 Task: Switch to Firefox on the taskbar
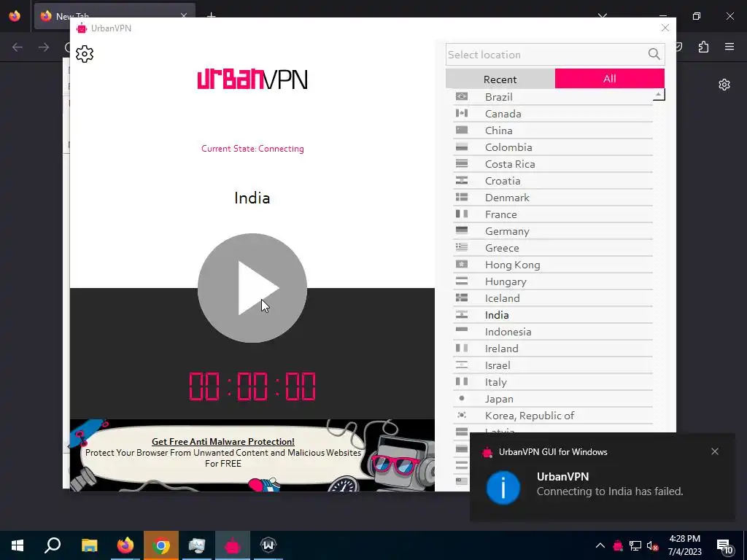[x=125, y=545]
